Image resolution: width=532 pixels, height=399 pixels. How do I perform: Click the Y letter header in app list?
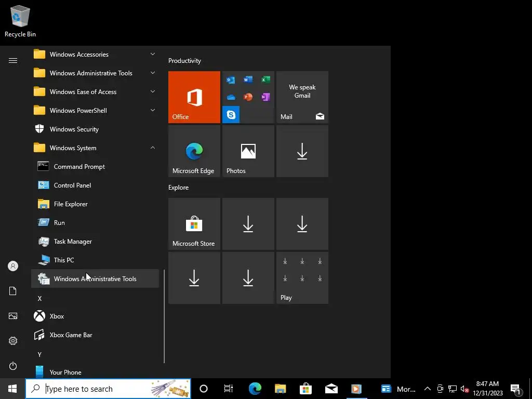point(39,354)
